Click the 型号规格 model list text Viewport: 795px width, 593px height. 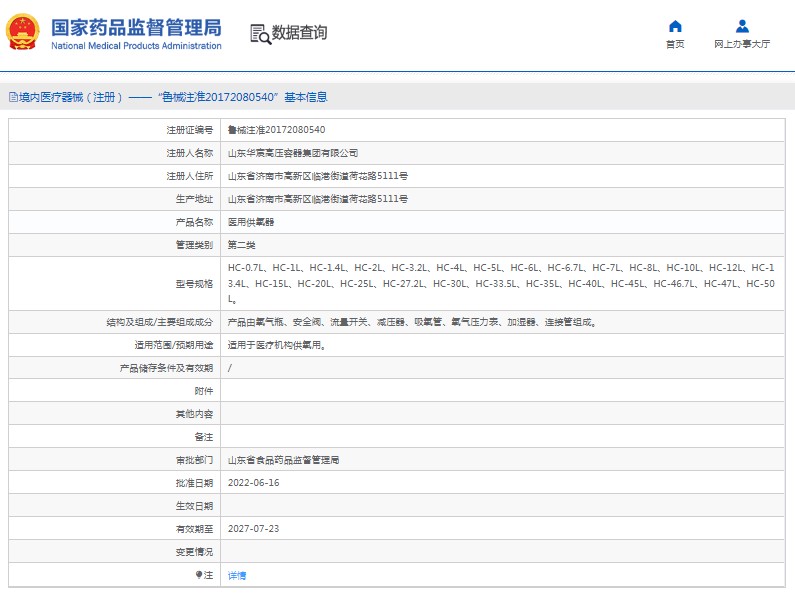[x=501, y=283]
